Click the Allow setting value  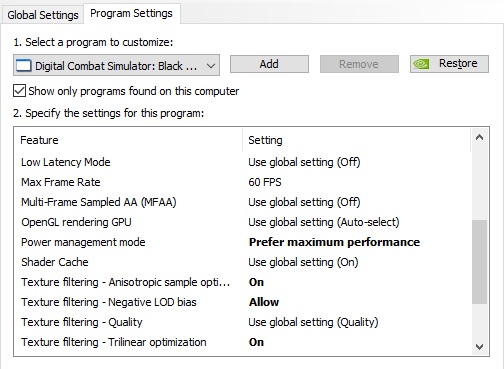(264, 302)
